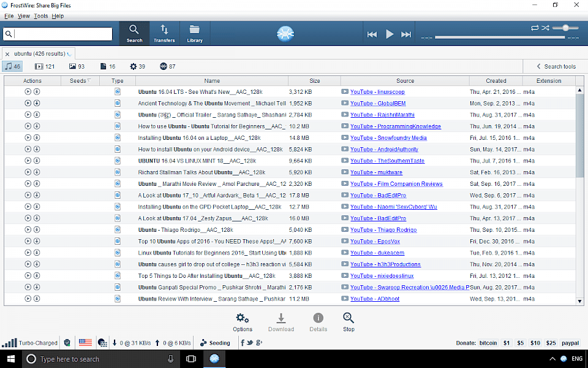Open the Help menu

pos(58,16)
